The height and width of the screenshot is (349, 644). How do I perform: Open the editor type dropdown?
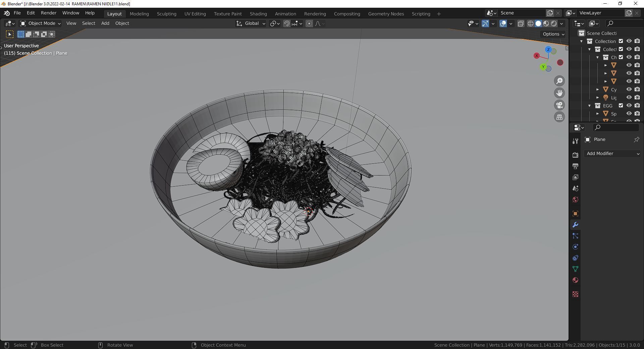click(x=9, y=23)
